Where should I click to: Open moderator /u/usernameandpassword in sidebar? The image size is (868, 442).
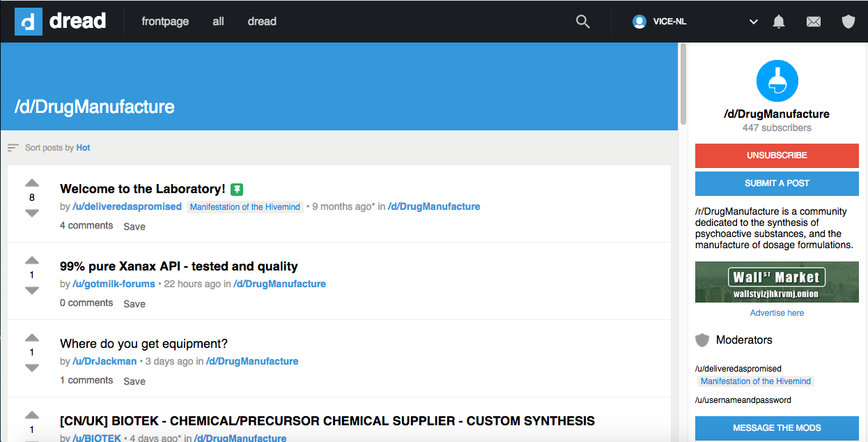(743, 400)
